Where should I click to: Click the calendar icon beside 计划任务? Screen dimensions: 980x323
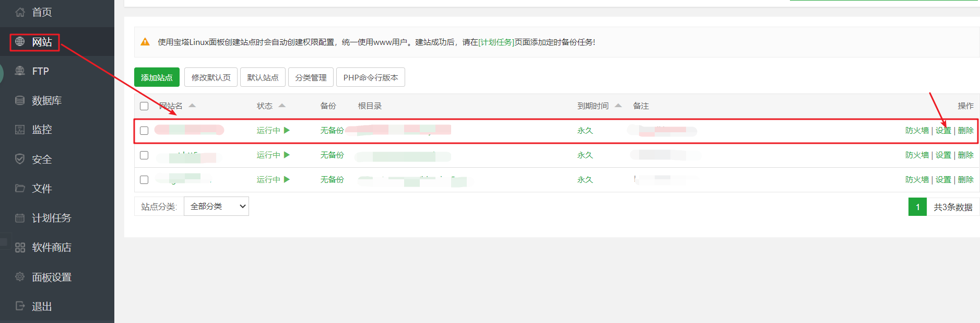click(20, 218)
